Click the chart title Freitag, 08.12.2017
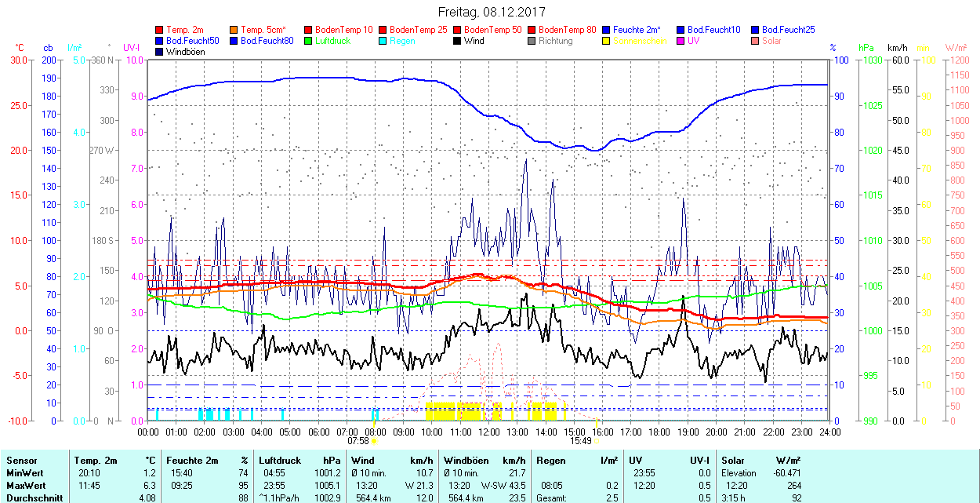Image resolution: width=980 pixels, height=503 pixels. tap(491, 12)
